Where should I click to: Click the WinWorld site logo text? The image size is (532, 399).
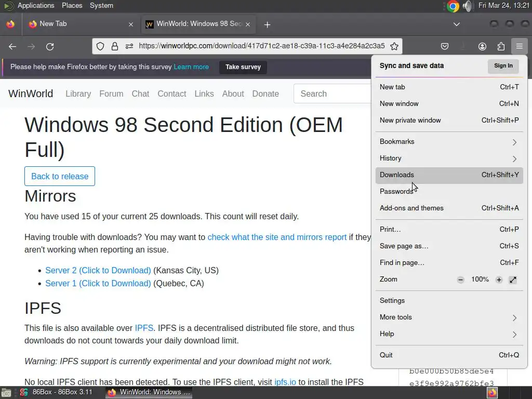[x=31, y=94]
